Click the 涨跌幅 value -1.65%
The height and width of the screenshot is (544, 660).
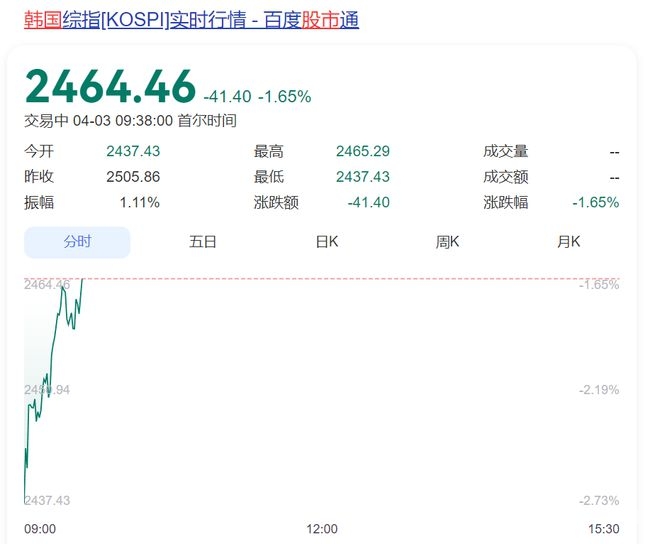[596, 203]
